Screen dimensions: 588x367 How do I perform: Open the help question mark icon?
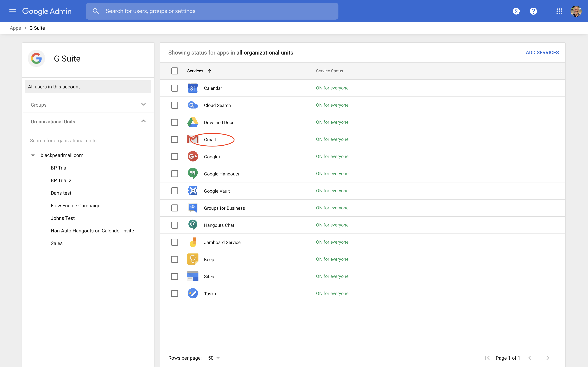(533, 11)
